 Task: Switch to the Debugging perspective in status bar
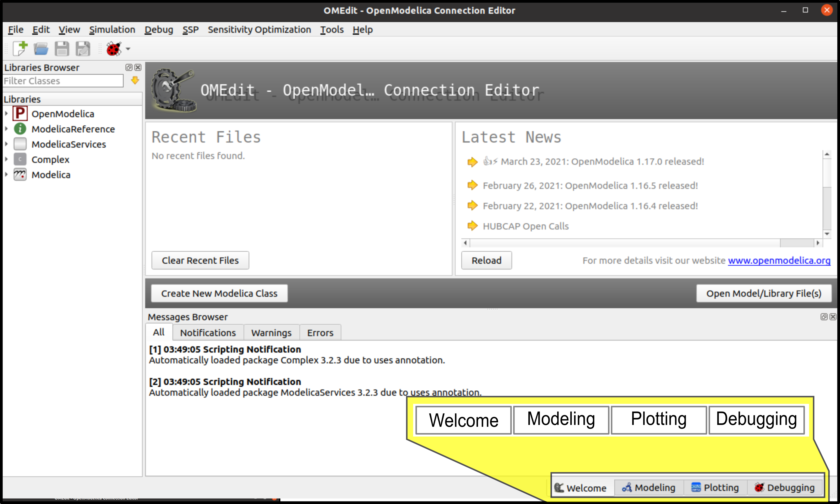[784, 488]
